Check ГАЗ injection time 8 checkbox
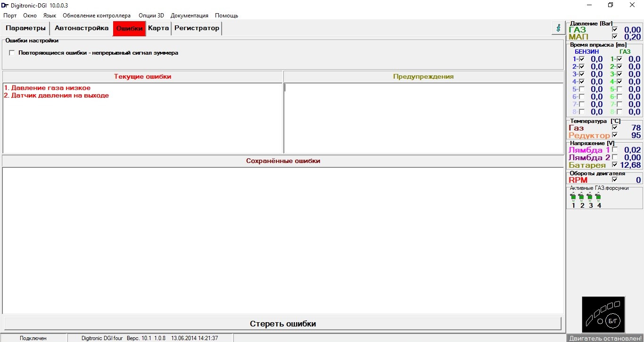The width and height of the screenshot is (644, 342). point(619,112)
